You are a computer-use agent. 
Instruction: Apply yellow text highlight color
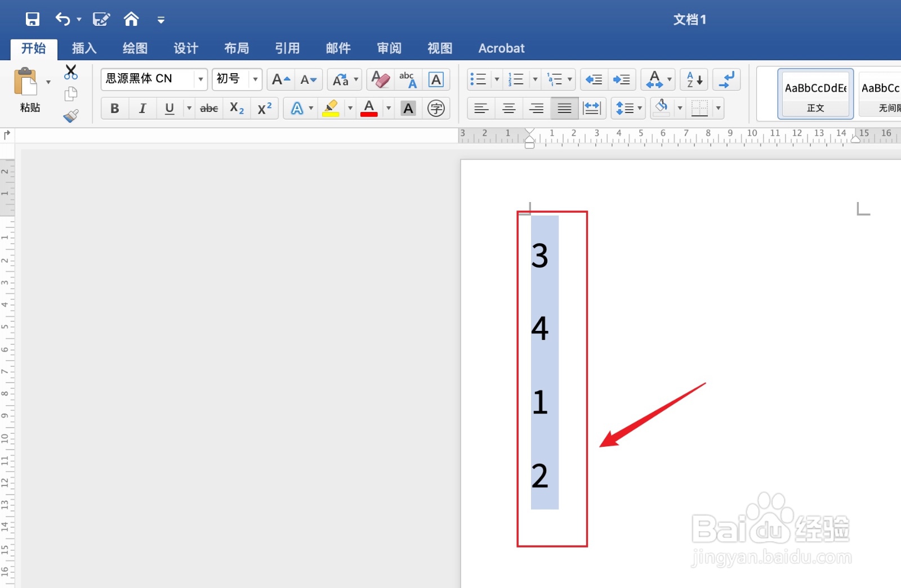tap(331, 108)
